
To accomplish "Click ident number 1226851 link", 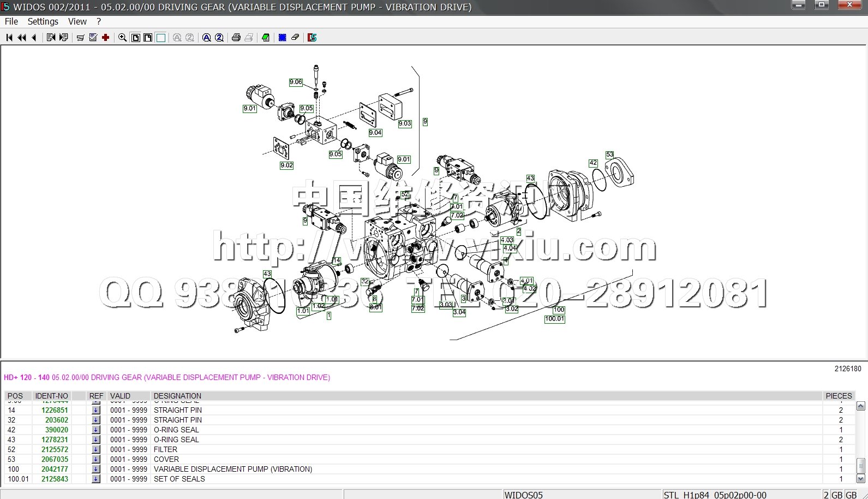I will (x=55, y=410).
